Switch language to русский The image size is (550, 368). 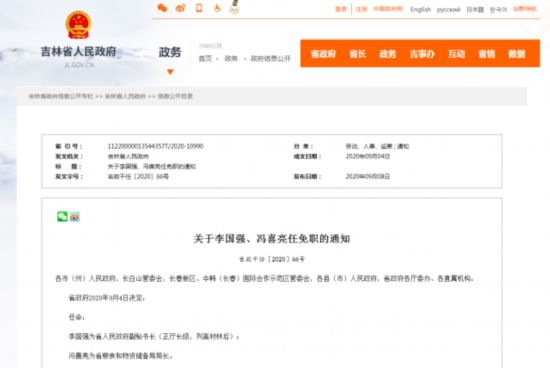(448, 9)
